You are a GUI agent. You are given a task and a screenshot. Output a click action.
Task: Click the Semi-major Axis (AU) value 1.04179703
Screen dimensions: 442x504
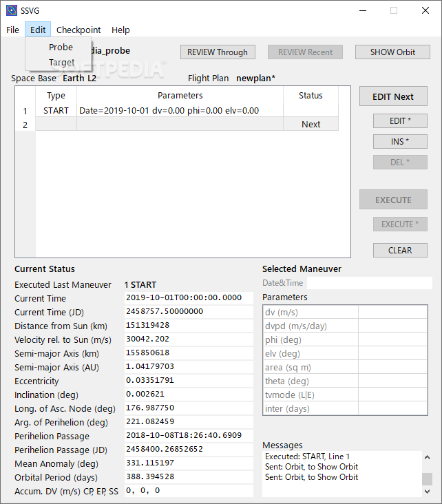[189, 366]
